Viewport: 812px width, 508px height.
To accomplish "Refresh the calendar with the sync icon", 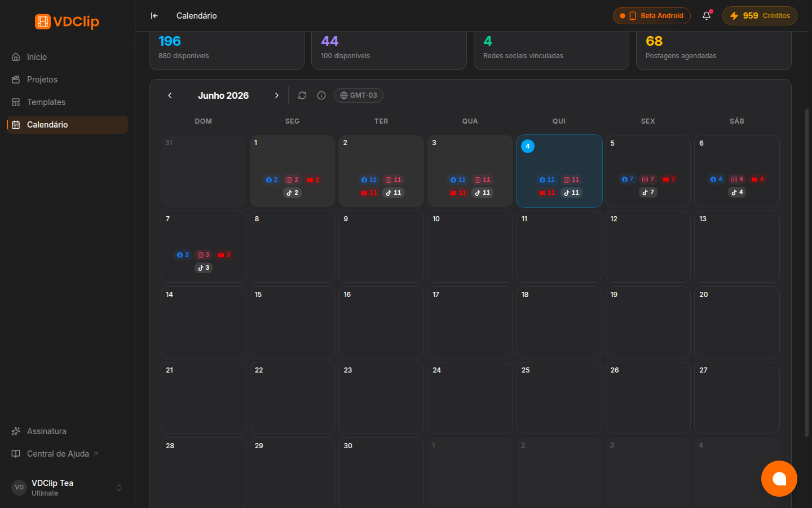I will tap(302, 95).
